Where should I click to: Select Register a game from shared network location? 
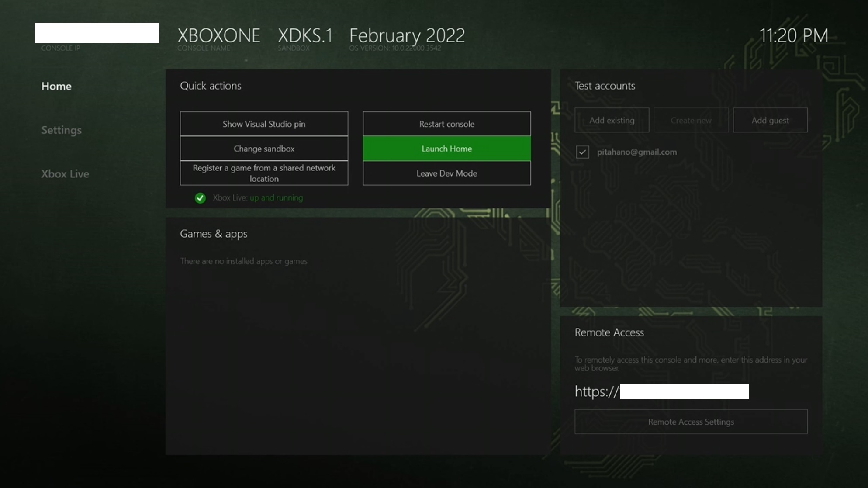pos(264,173)
